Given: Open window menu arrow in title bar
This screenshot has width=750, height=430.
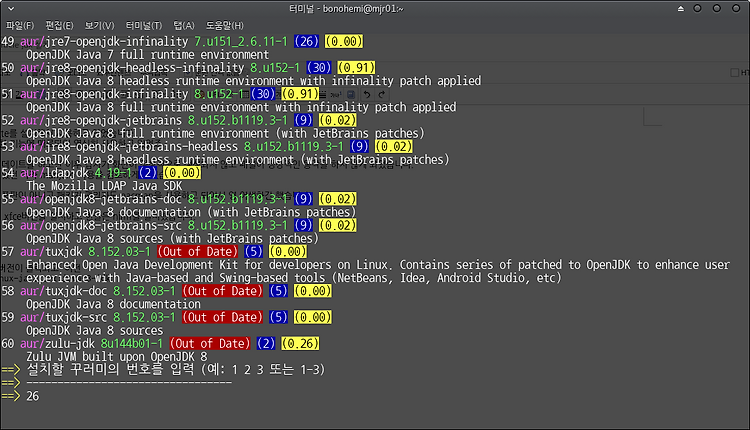Looking at the screenshot, I should 11,8.
